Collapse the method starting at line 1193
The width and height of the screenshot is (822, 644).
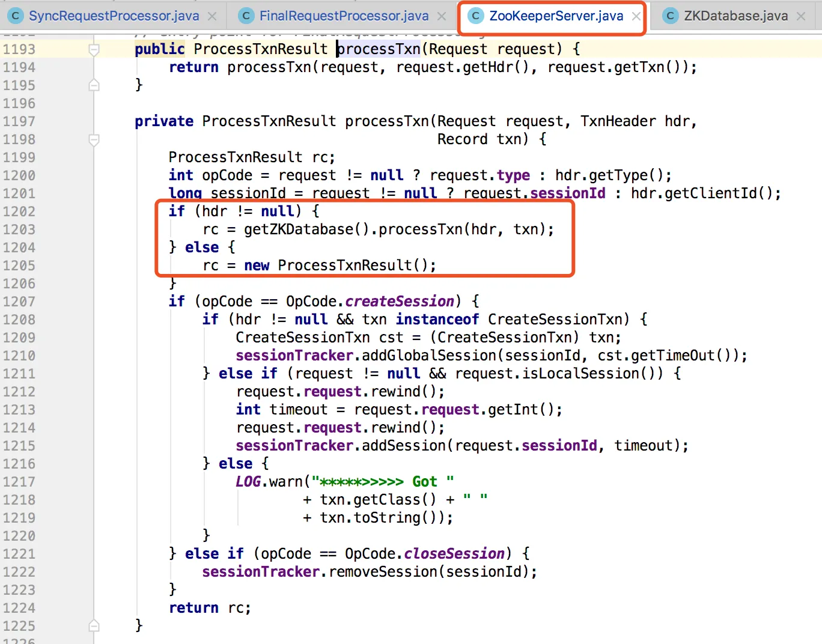click(x=94, y=49)
